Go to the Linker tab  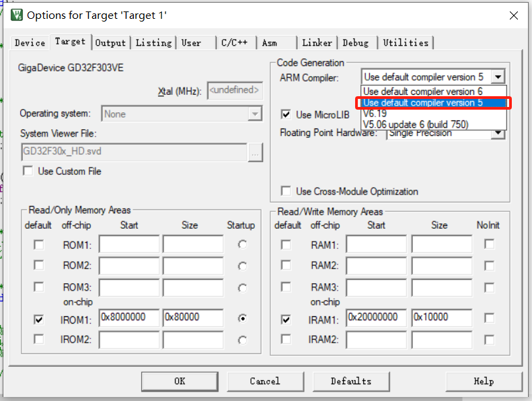[x=317, y=43]
